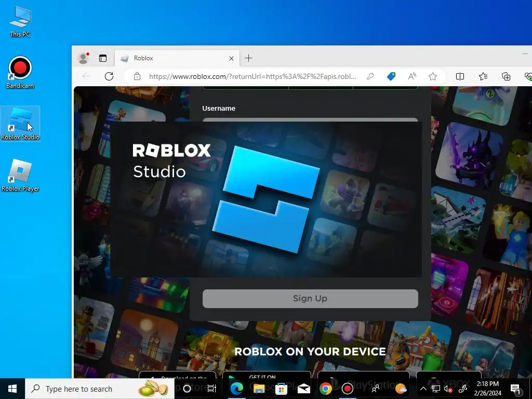Viewport: 532px width, 399px height.
Task: Open the People icon on the taskbar
Action: [x=376, y=389]
